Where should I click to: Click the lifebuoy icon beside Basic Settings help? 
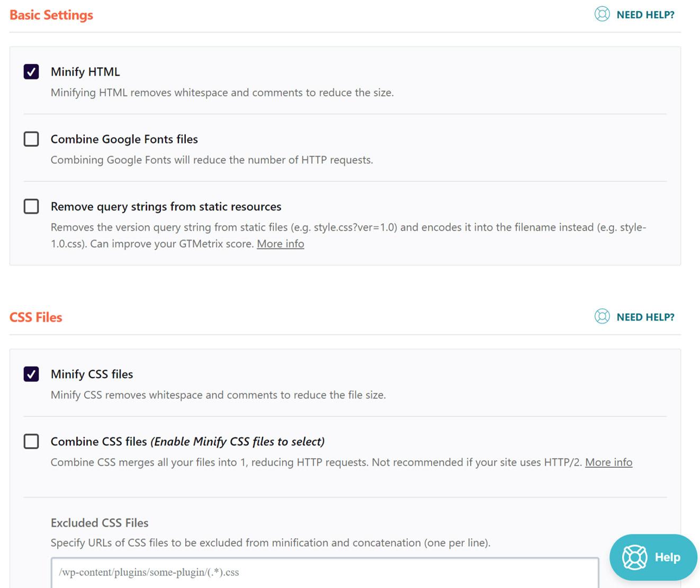click(602, 14)
